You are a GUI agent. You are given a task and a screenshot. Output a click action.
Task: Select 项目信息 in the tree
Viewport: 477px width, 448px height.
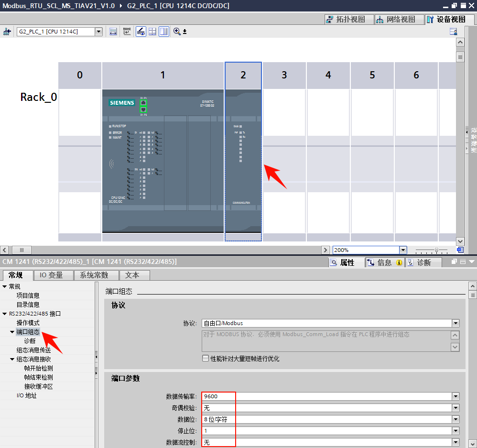28,295
